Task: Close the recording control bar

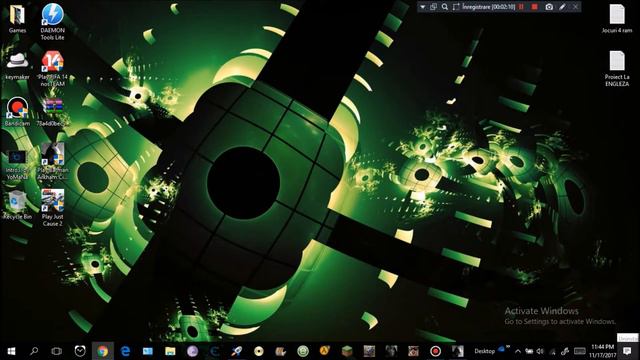Action: tap(575, 7)
